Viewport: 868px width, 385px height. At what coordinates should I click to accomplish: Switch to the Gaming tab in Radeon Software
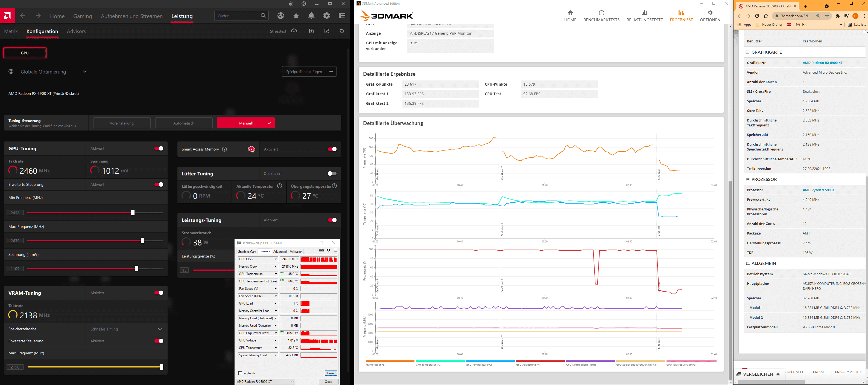(x=83, y=16)
